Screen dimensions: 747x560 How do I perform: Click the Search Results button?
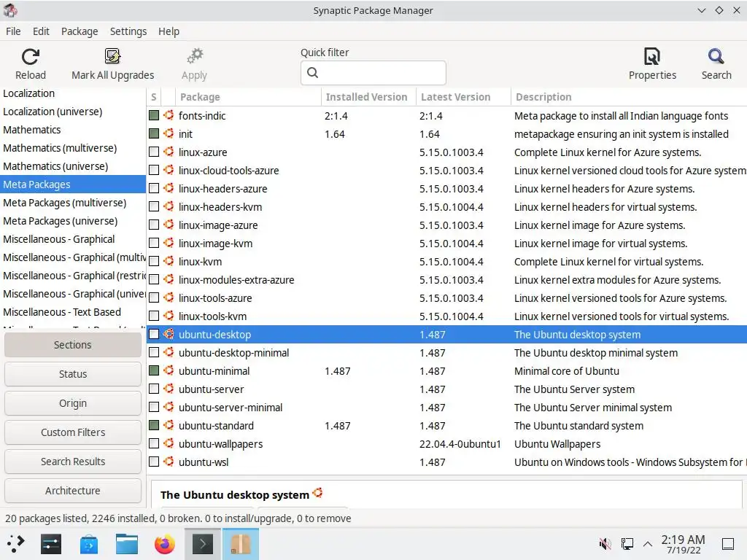pyautogui.click(x=73, y=462)
